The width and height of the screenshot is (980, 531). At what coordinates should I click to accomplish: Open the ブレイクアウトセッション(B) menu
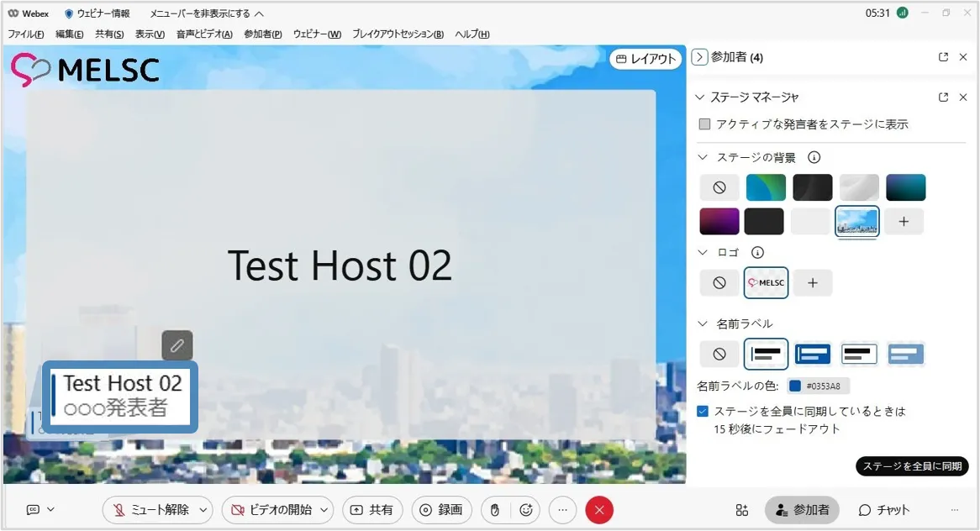pyautogui.click(x=398, y=34)
